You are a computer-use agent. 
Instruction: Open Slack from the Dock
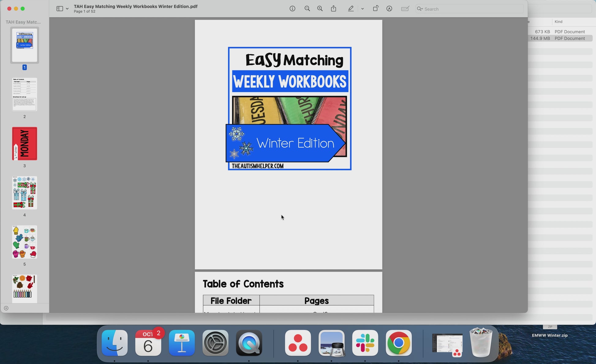(x=365, y=343)
